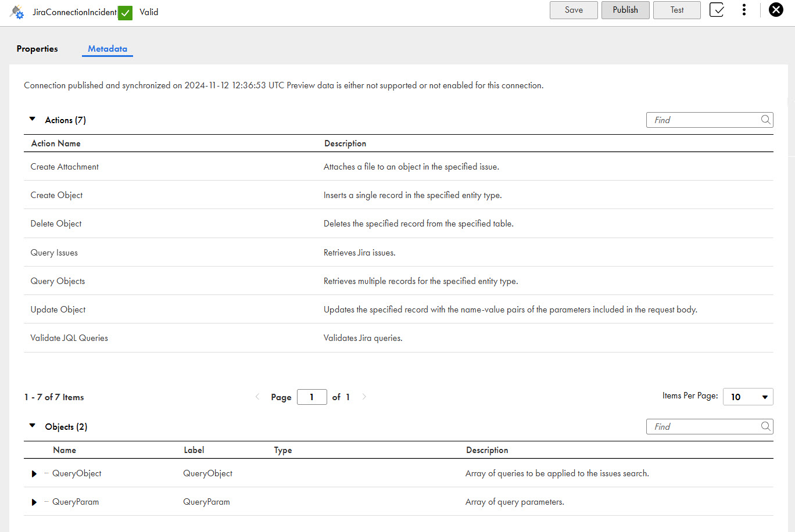Viewport: 795px width, 532px height.
Task: Select the Metadata tab
Action: [x=108, y=49]
